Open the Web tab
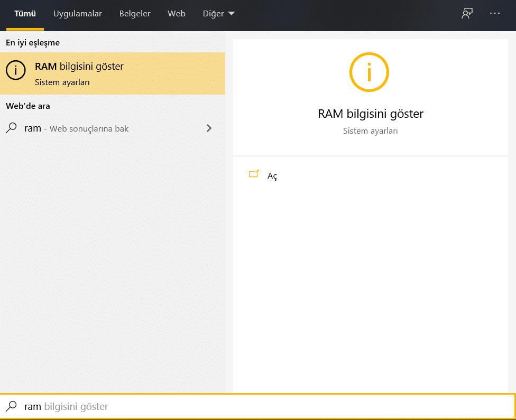This screenshot has width=516, height=420. click(176, 13)
